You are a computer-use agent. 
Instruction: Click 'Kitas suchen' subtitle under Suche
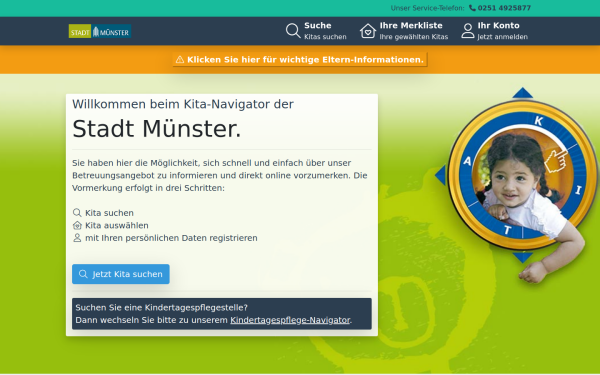point(325,37)
